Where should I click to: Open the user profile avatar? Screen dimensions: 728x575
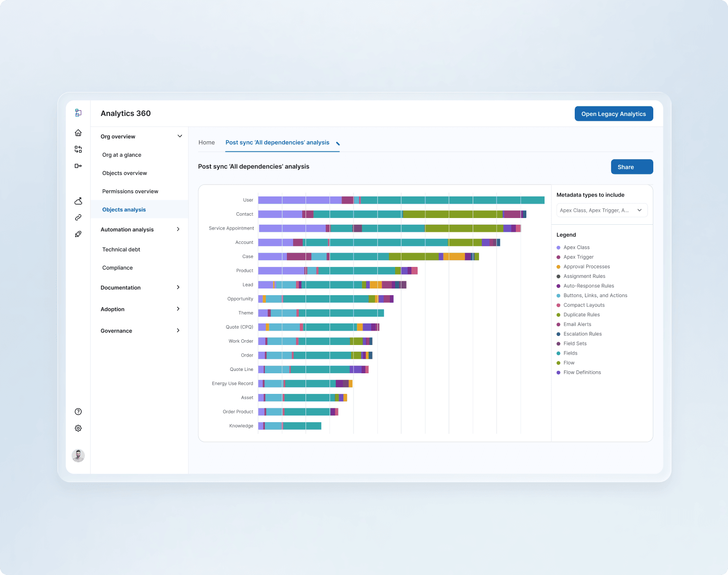[78, 456]
